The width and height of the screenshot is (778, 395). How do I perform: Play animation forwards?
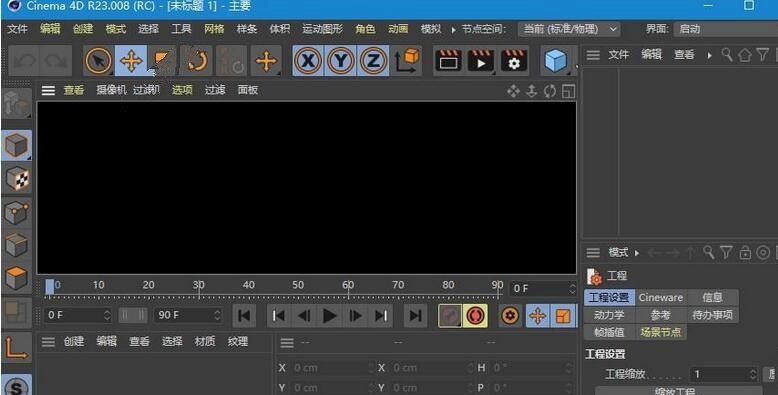329,316
